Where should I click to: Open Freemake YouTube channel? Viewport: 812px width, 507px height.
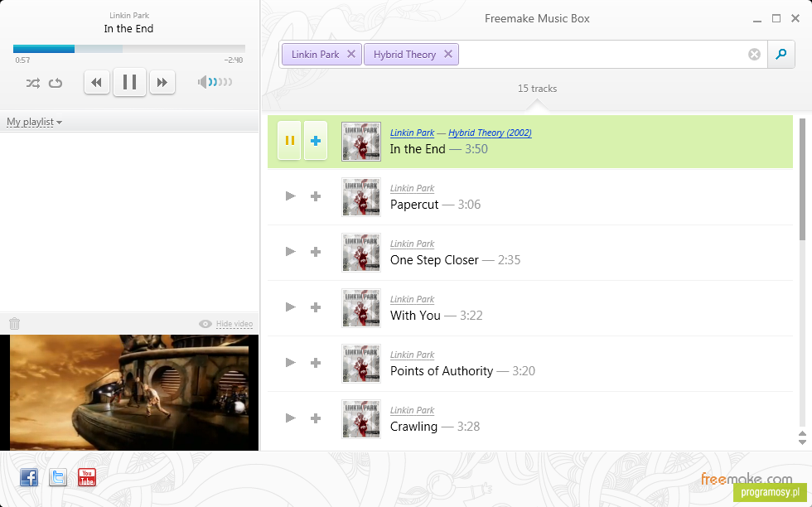click(87, 477)
